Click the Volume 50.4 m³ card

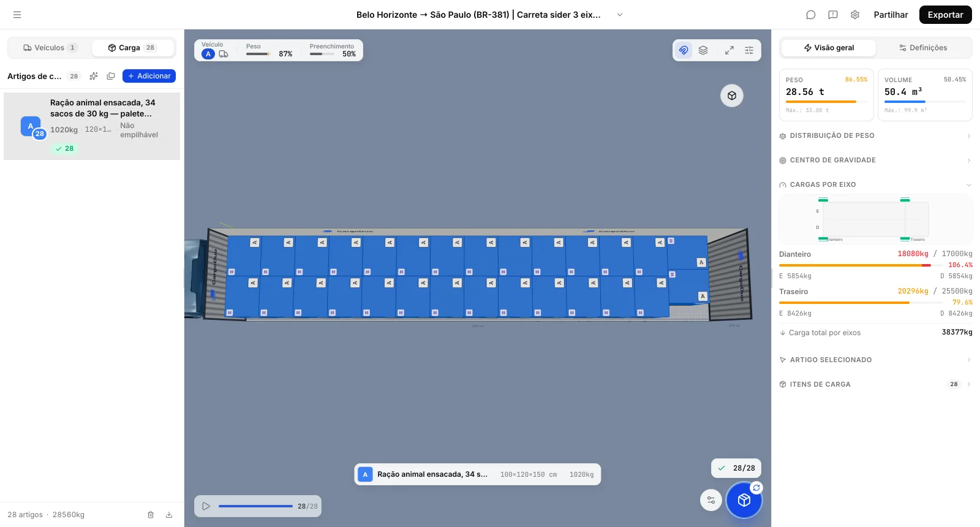925,95
